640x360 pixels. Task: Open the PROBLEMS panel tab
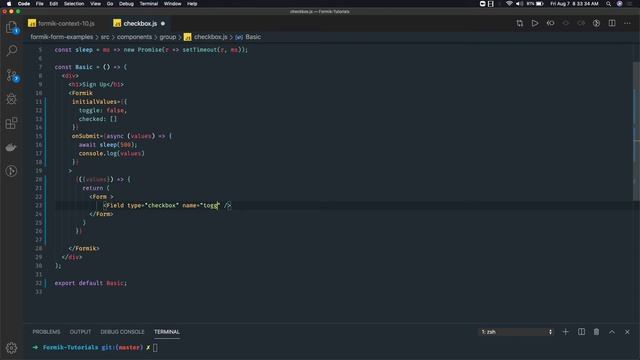click(46, 332)
